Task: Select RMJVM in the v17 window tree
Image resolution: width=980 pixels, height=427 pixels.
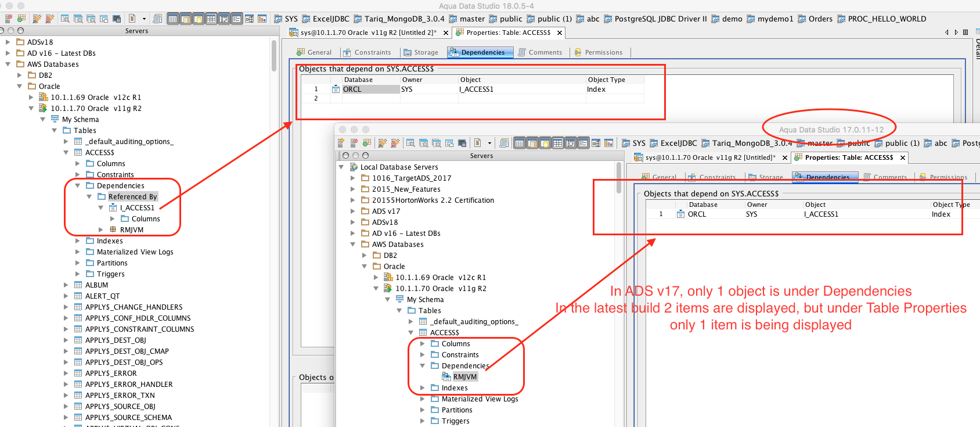Action: [x=465, y=377]
